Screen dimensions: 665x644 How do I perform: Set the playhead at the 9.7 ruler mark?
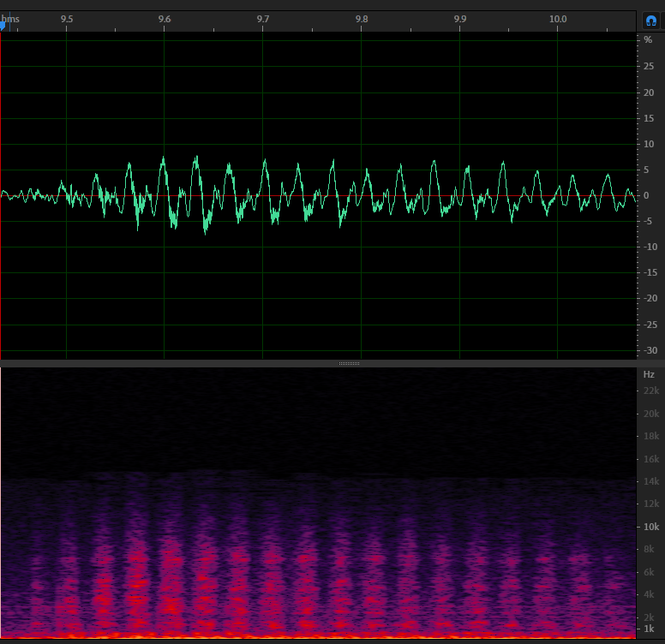(x=263, y=19)
